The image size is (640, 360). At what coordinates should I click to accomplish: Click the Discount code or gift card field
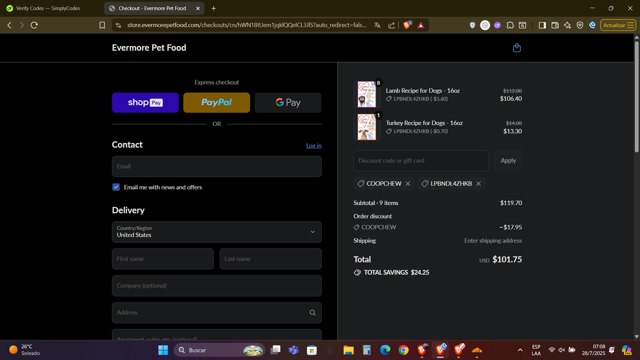421,161
